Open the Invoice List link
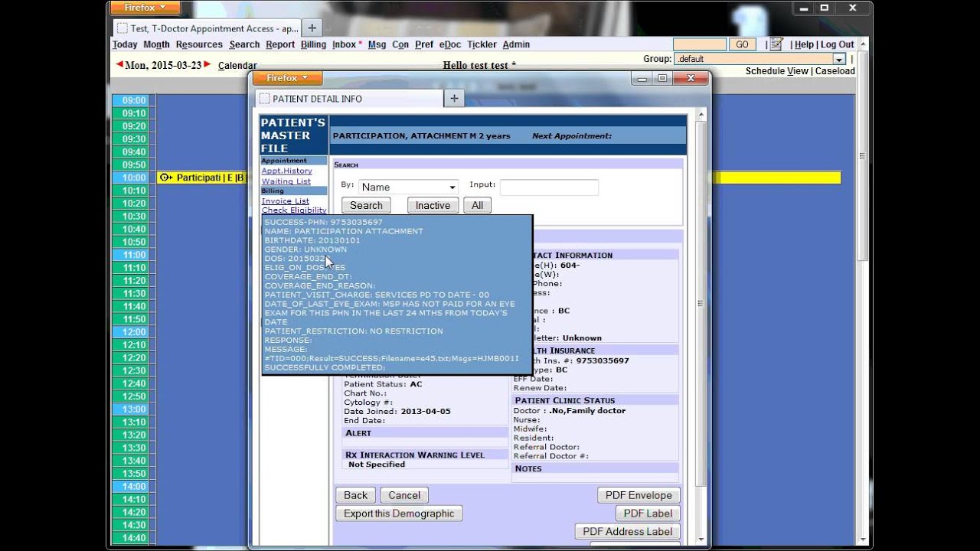Viewport: 980px width, 551px height. (x=286, y=201)
